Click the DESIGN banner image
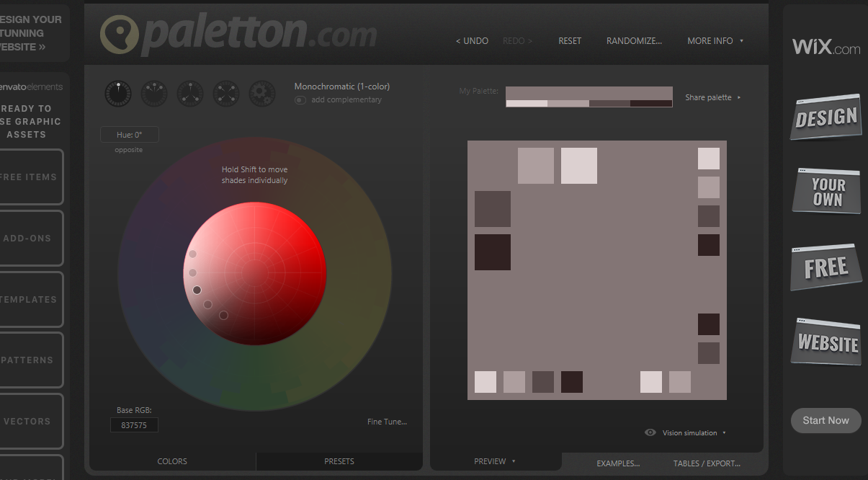The image size is (868, 480). [826, 117]
